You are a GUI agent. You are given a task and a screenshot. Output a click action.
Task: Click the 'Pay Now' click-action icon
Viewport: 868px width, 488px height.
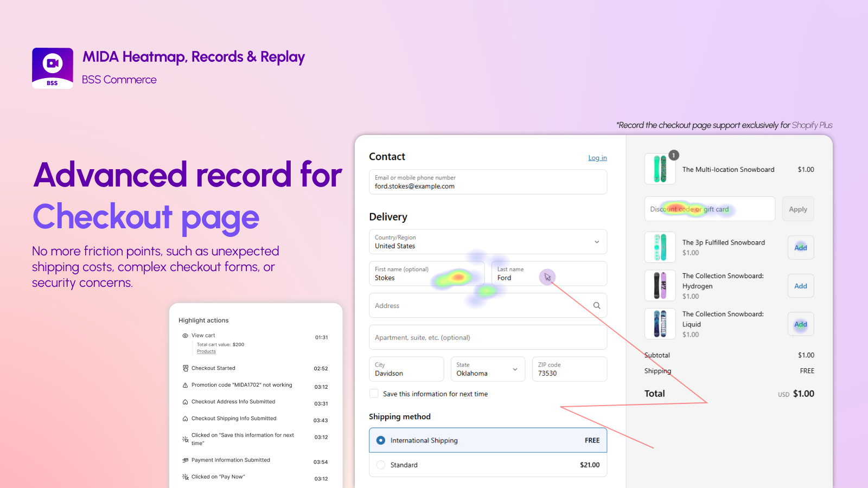[185, 477]
